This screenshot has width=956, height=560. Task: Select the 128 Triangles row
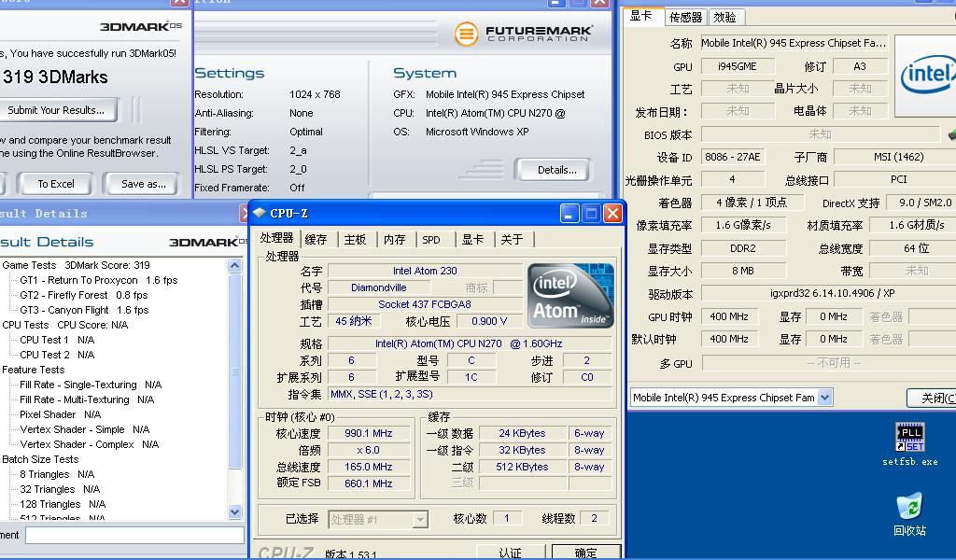63,504
